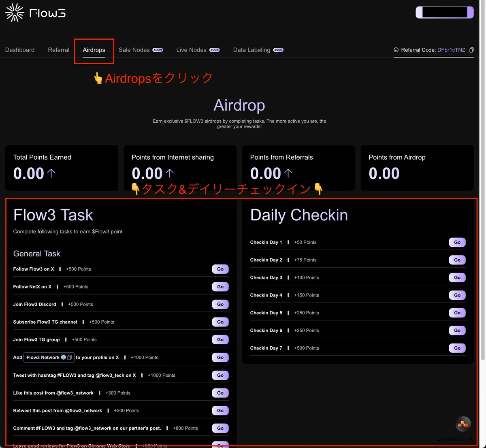Click Go for Checkin Day 7

click(x=457, y=348)
